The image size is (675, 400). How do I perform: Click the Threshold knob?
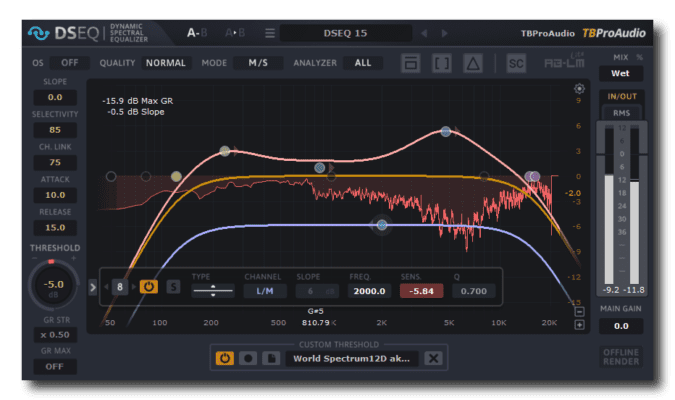(56, 284)
